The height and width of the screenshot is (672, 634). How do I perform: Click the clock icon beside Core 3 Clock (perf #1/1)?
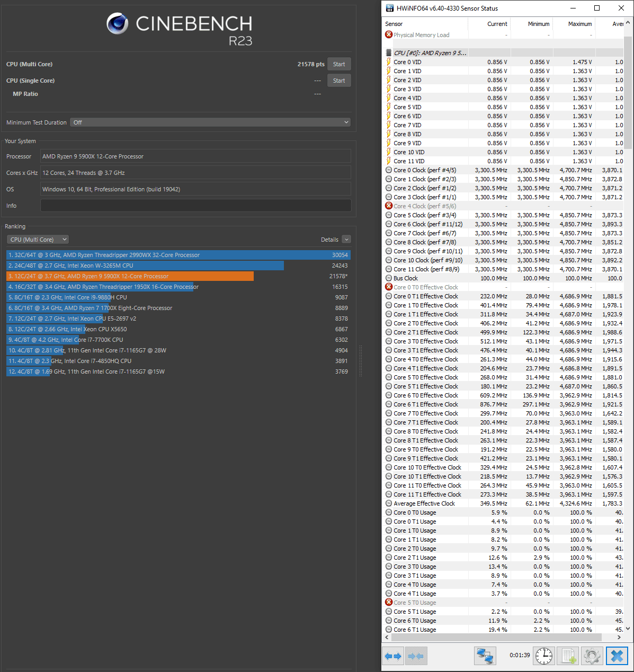389,197
